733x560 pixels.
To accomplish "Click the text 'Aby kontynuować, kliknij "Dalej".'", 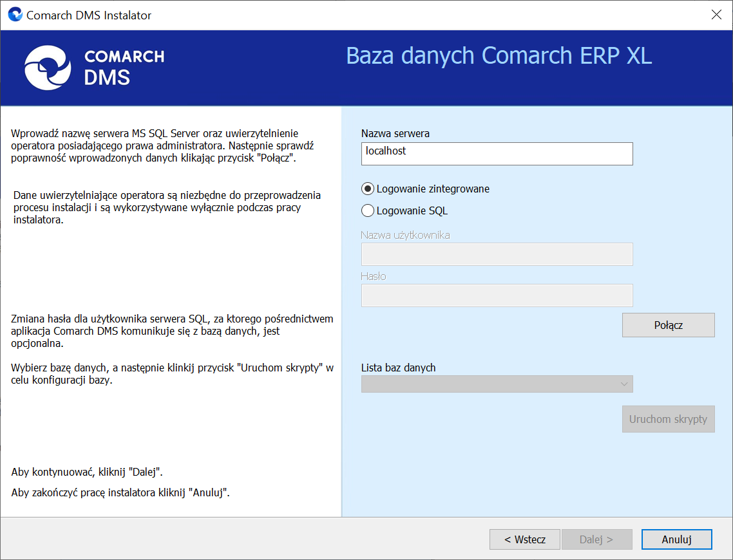I will pyautogui.click(x=87, y=472).
